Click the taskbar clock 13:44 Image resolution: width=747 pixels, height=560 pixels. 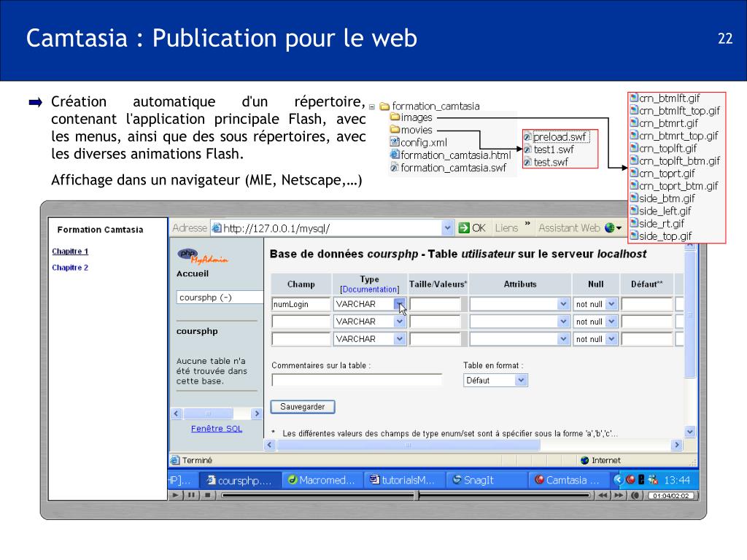pos(676,480)
